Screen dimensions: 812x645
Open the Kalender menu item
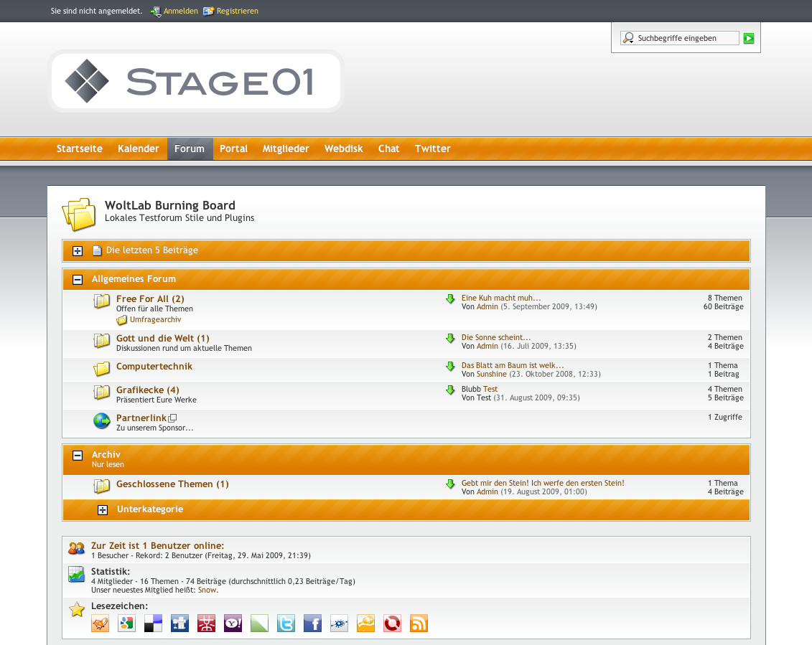tap(139, 149)
